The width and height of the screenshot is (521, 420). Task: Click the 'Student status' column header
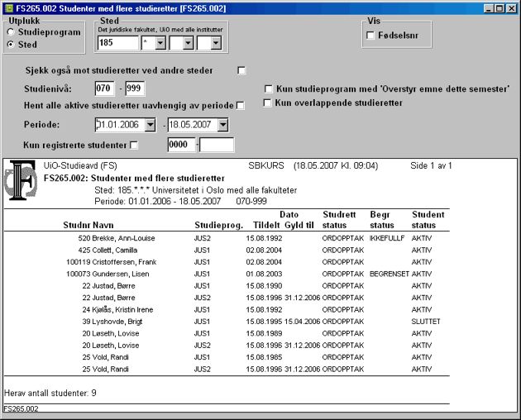pyautogui.click(x=428, y=220)
